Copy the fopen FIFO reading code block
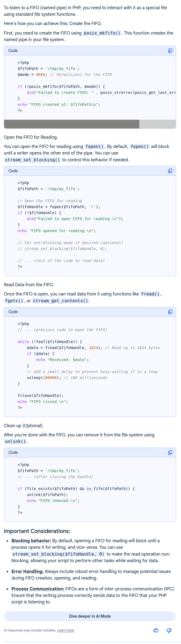Screen dimensions: 181x644 [x=170, y=171]
